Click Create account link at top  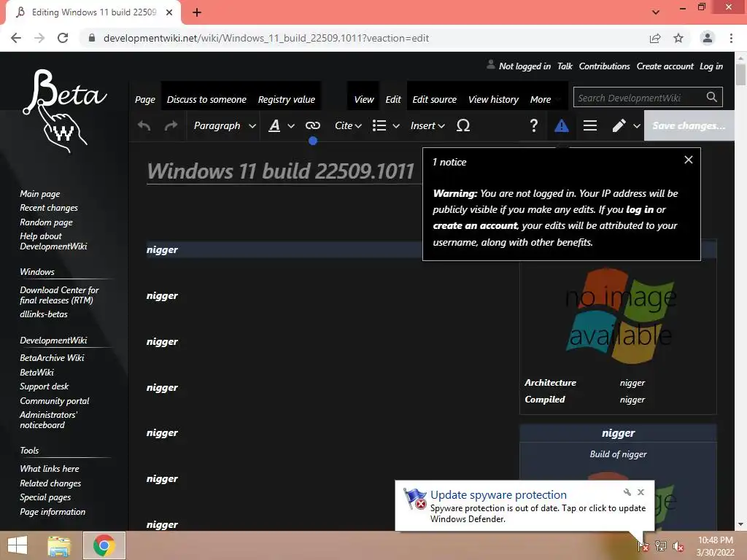[665, 66]
